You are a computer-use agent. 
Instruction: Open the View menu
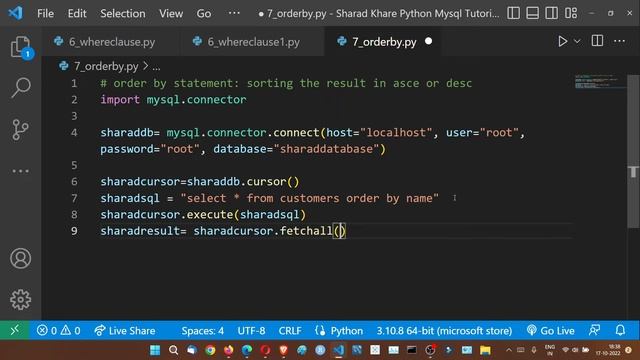coord(171,13)
